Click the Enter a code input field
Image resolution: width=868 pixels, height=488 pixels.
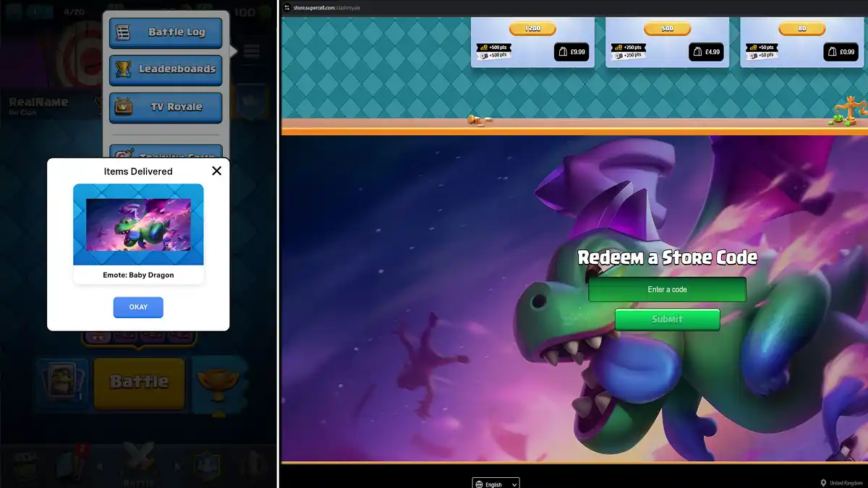(667, 289)
